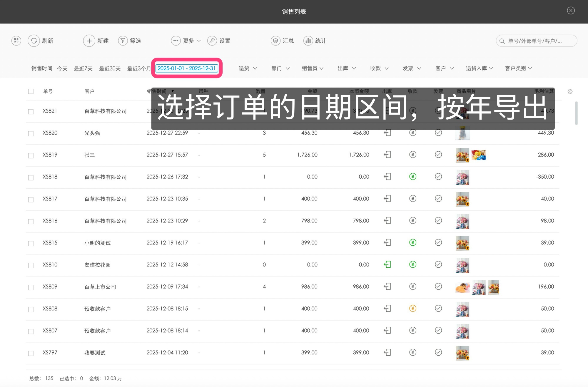
Task: Open the 汇总 summary layers icon
Action: 275,41
